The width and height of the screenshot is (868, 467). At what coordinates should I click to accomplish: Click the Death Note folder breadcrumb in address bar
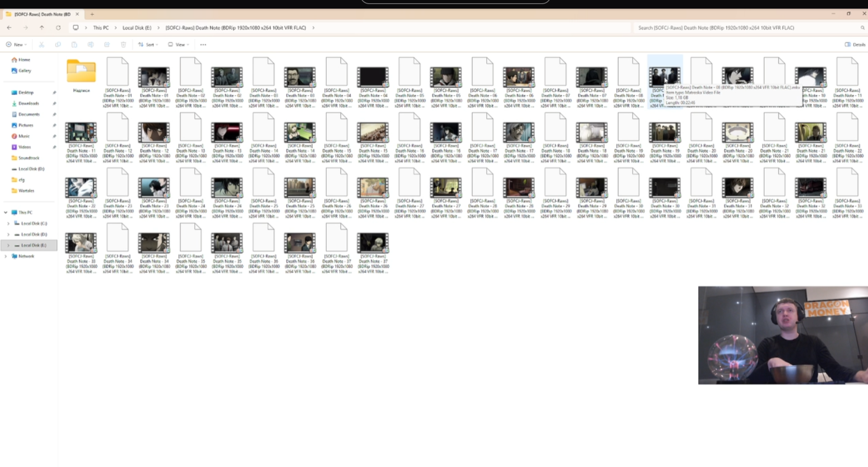pyautogui.click(x=236, y=28)
